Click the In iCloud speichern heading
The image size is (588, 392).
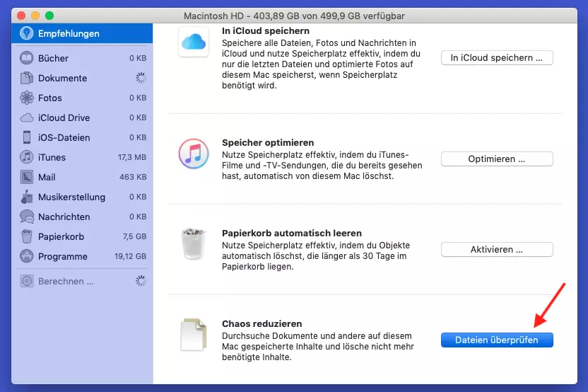(266, 31)
